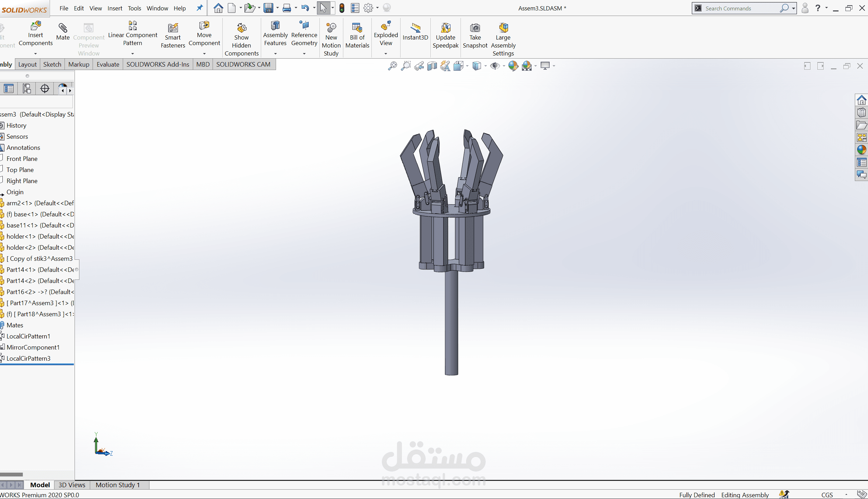Click the Home icon in quick access toolbar
This screenshot has width=868, height=499.
pos(218,8)
